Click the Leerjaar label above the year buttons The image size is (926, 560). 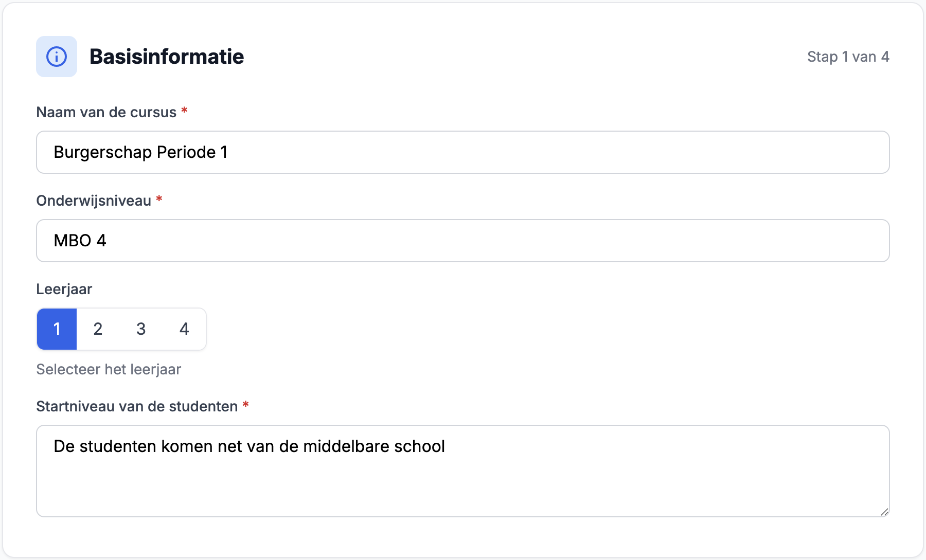[x=63, y=288]
